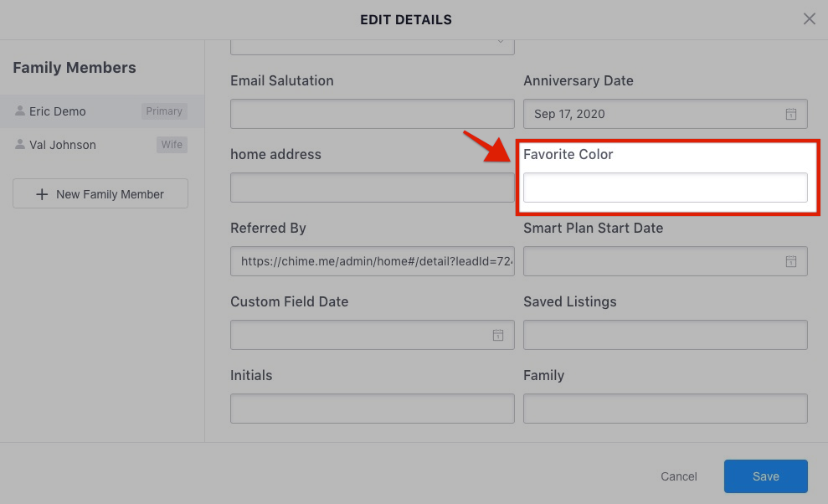Save the edited details
The height and width of the screenshot is (504, 828).
pyautogui.click(x=766, y=476)
